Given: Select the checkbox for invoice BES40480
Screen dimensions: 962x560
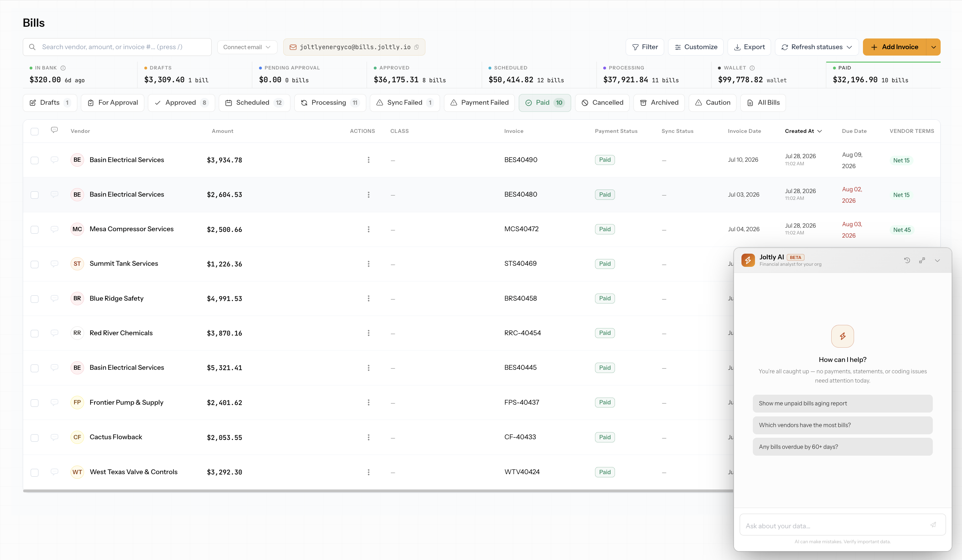Looking at the screenshot, I should [x=34, y=195].
